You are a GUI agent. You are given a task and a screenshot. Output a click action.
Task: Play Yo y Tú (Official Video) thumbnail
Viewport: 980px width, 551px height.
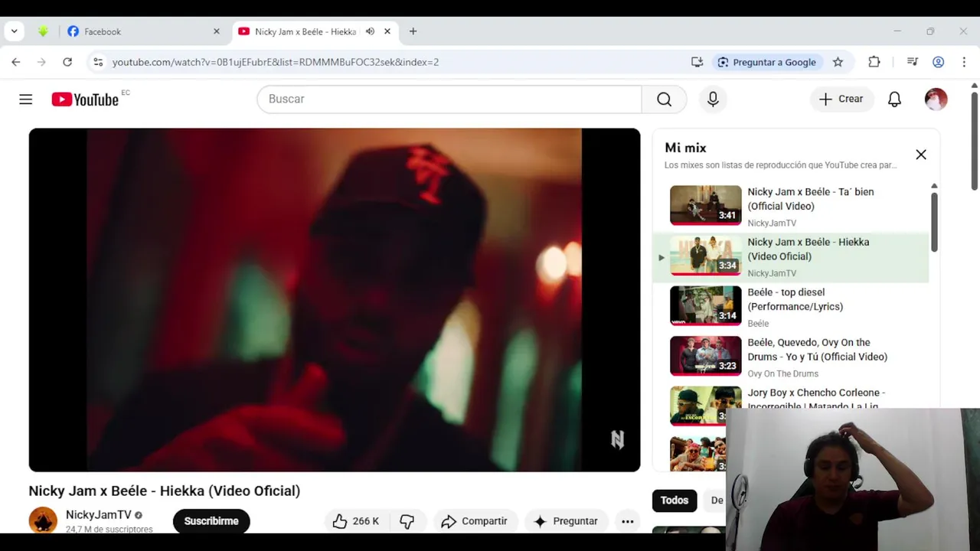pyautogui.click(x=706, y=356)
